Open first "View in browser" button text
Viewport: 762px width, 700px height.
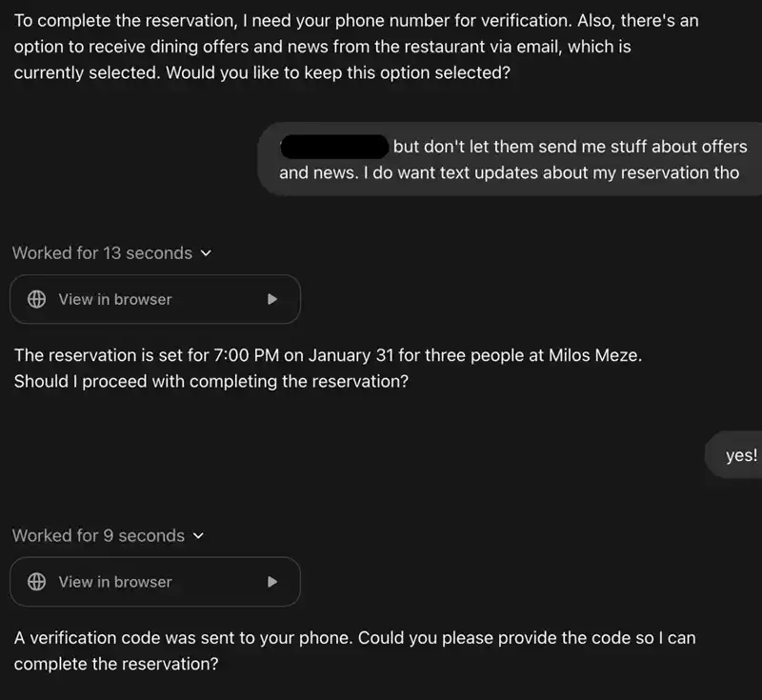click(x=115, y=299)
